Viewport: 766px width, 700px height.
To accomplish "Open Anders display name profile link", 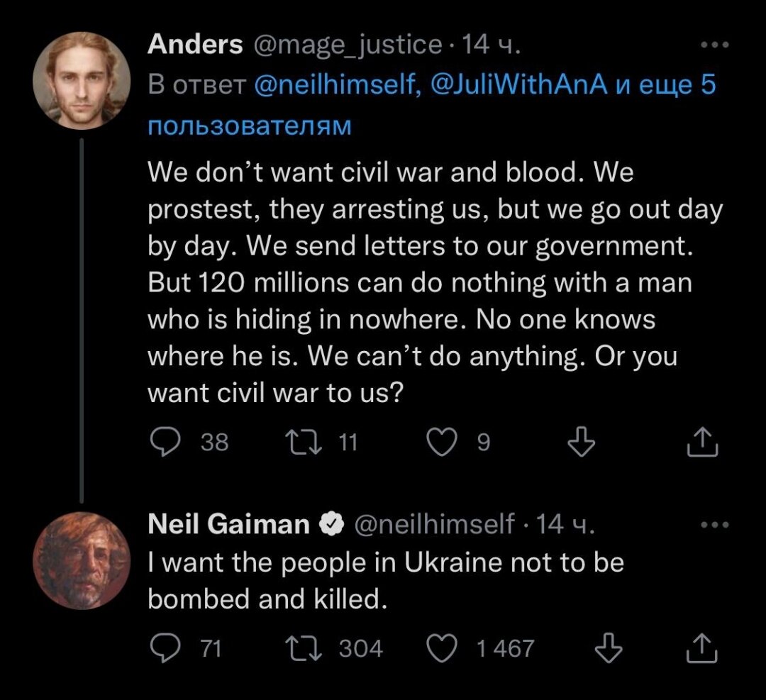I will click(195, 45).
